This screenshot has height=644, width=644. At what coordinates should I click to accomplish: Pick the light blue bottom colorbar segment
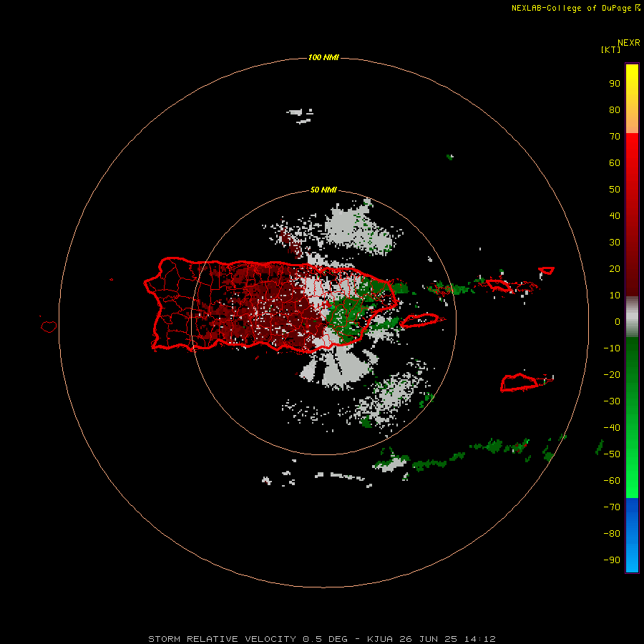pyautogui.click(x=632, y=535)
